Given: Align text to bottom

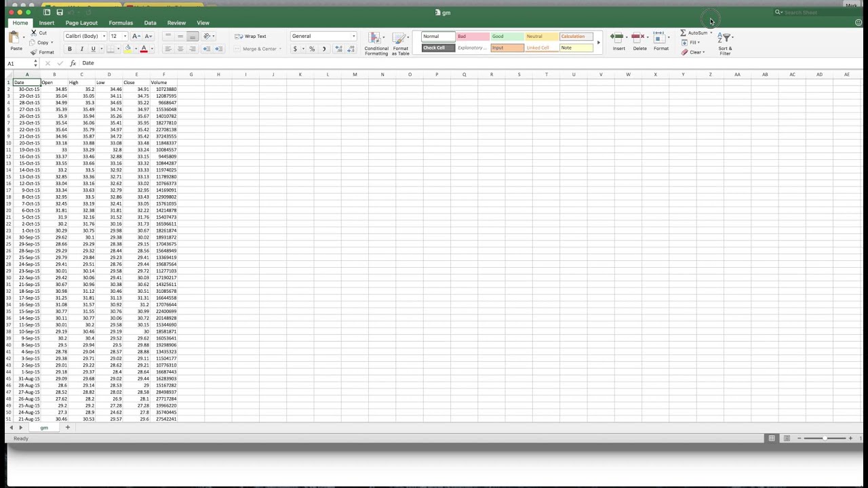Looking at the screenshot, I should (193, 36).
